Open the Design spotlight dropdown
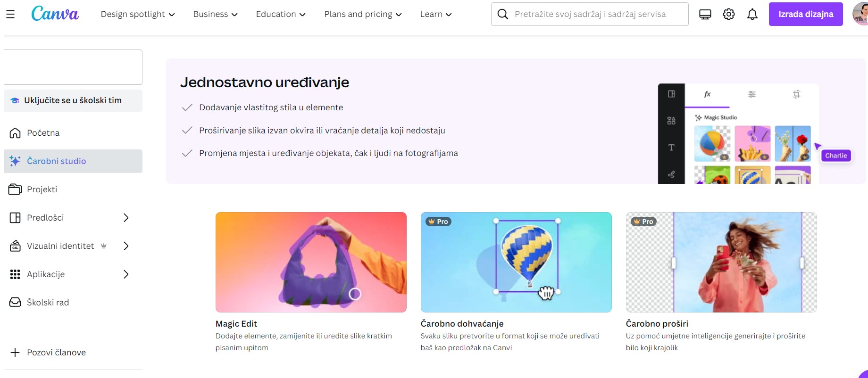The height and width of the screenshot is (378, 868). pyautogui.click(x=138, y=14)
